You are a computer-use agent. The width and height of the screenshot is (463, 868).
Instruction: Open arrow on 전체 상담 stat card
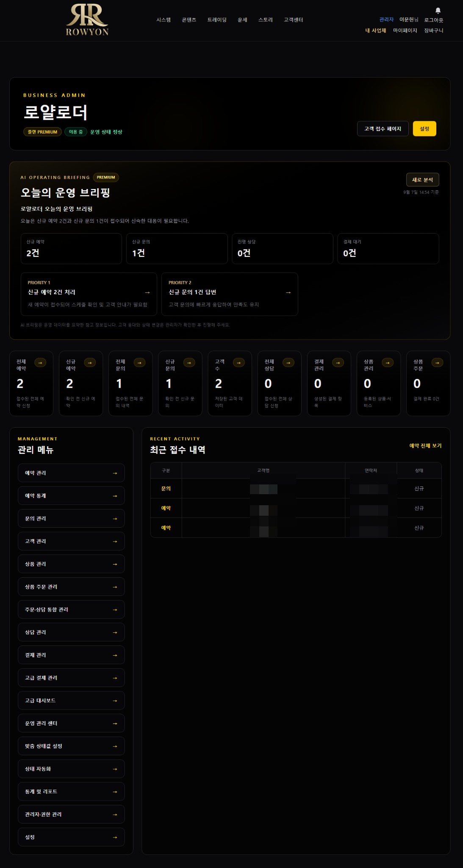(x=288, y=363)
